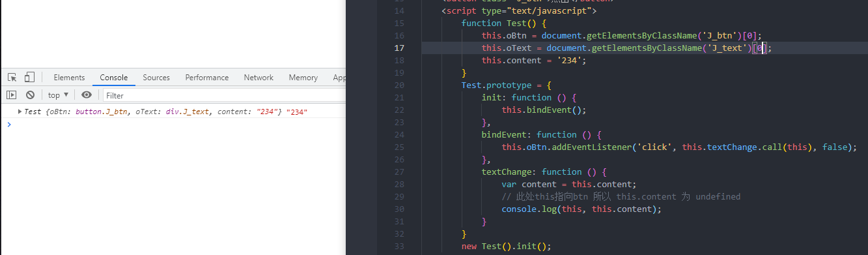
Task: Clear the console with the ban icon
Action: tap(29, 95)
